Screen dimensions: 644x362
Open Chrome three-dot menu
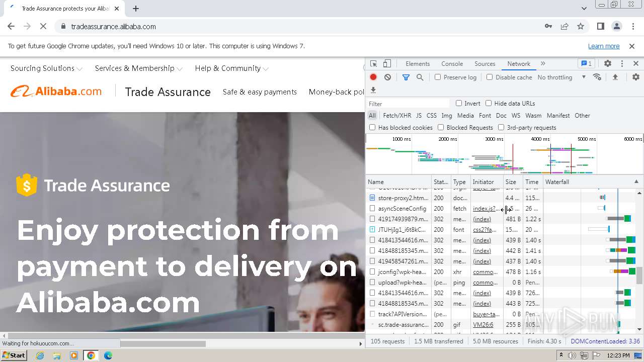pyautogui.click(x=632, y=26)
